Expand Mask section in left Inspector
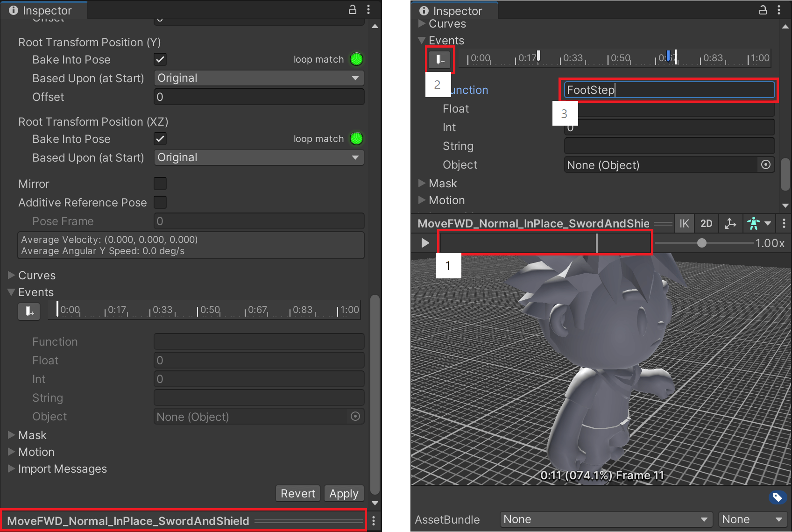 click(12, 435)
